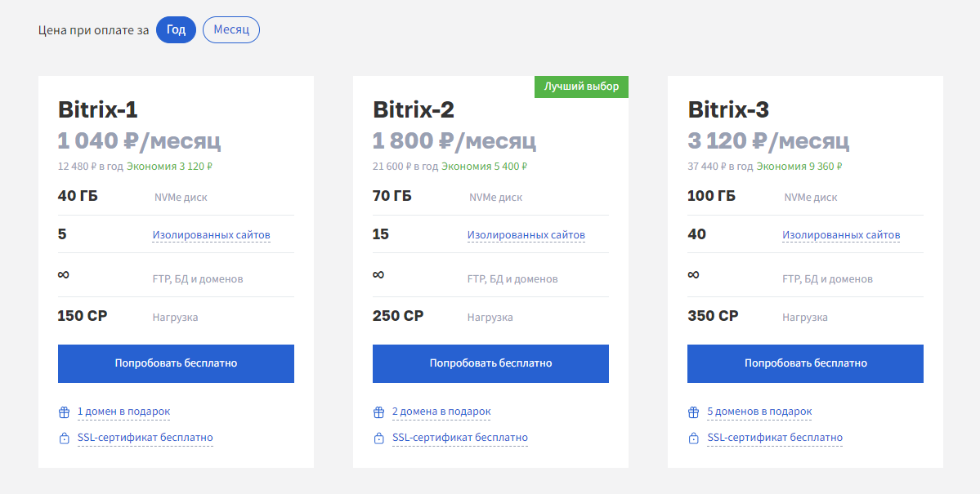
Task: Click the green "Лучший выбор" badge
Action: click(x=581, y=87)
